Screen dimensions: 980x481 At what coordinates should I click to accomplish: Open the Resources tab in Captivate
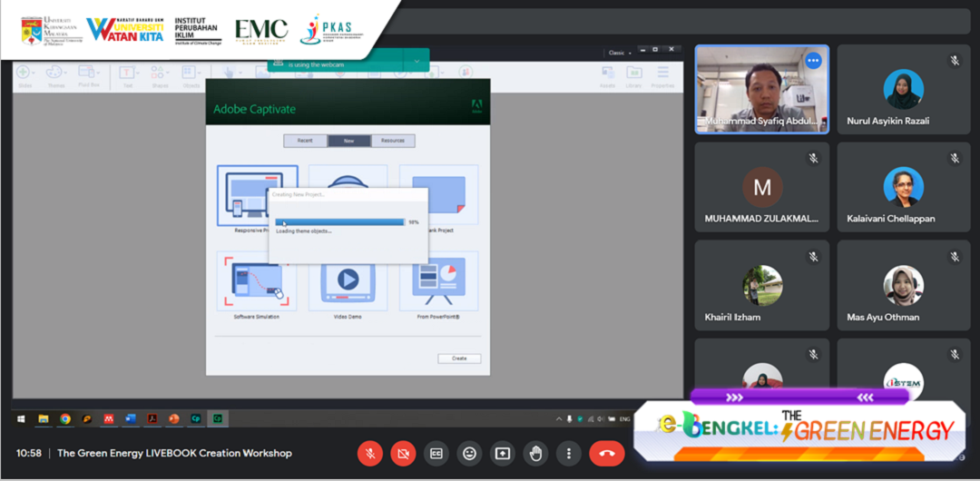click(x=393, y=141)
